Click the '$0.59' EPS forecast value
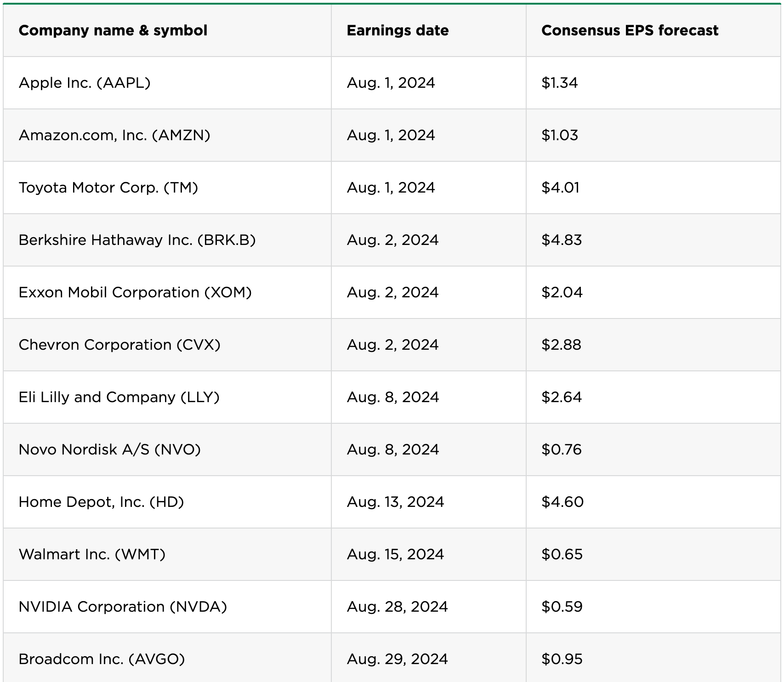The height and width of the screenshot is (682, 784). tap(562, 607)
